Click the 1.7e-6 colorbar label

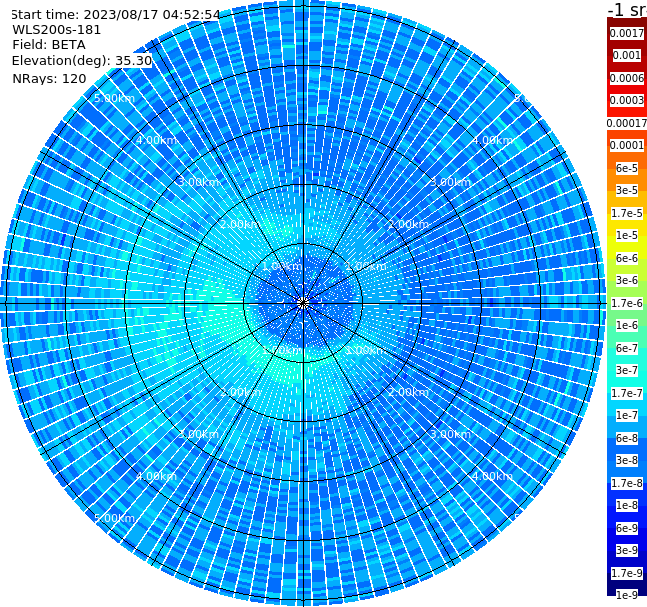tap(627, 303)
